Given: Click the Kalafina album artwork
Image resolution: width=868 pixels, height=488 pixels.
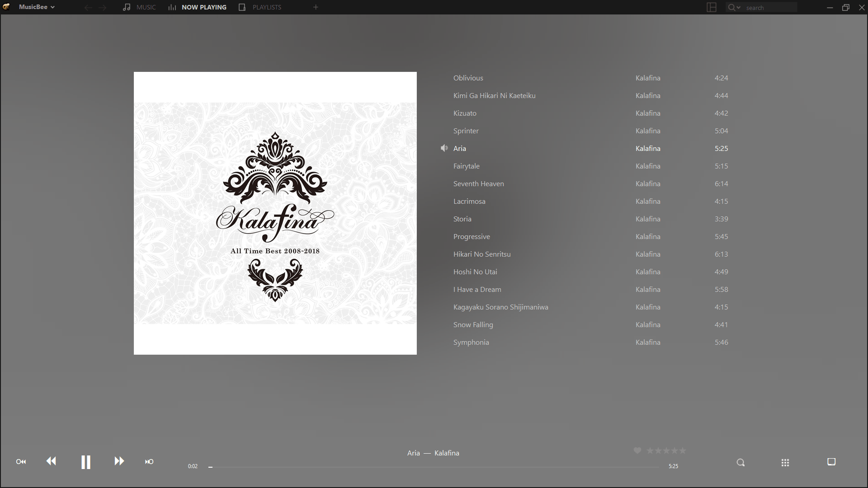Looking at the screenshot, I should click(x=275, y=213).
